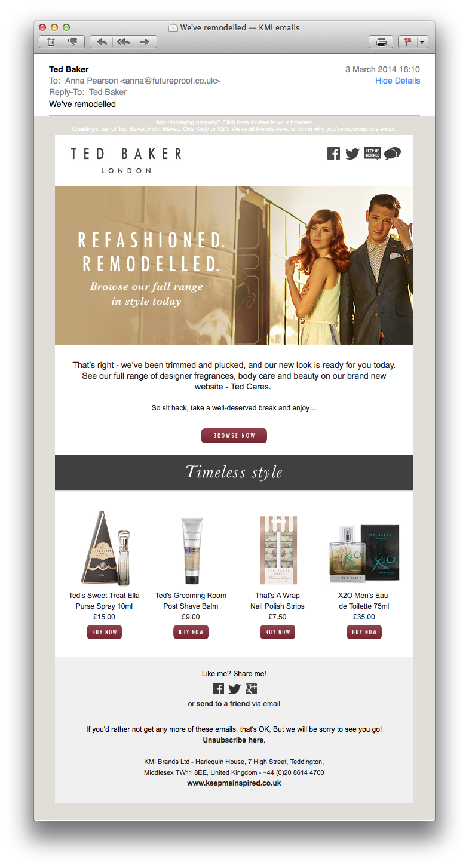The width and height of the screenshot is (469, 868).
Task: Click the Browse Now button
Action: tap(234, 435)
